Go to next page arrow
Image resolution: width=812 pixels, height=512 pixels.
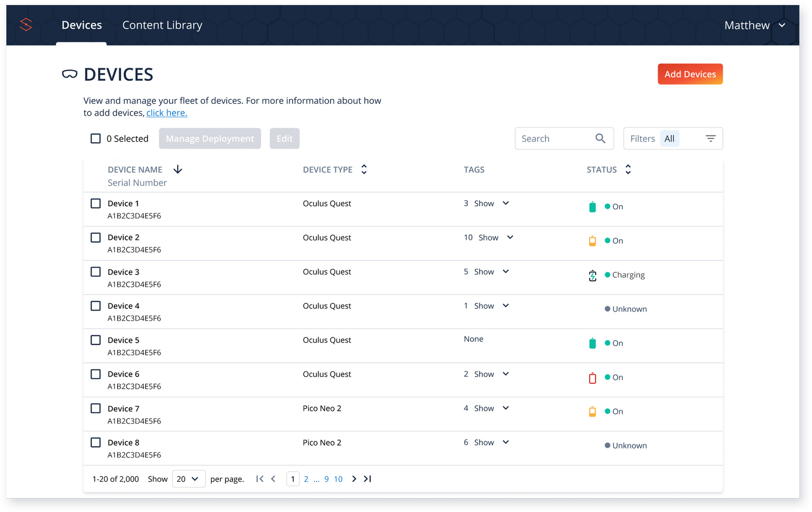(x=354, y=479)
